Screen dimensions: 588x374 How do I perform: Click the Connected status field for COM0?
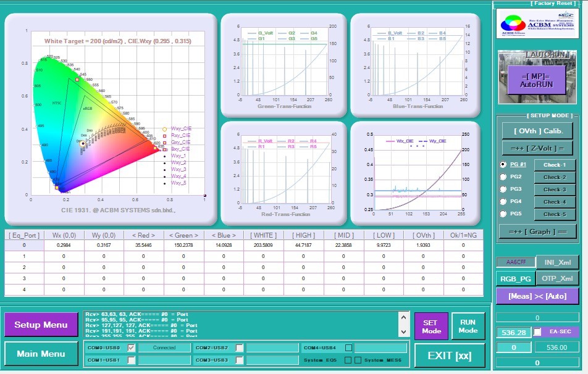[x=164, y=347]
